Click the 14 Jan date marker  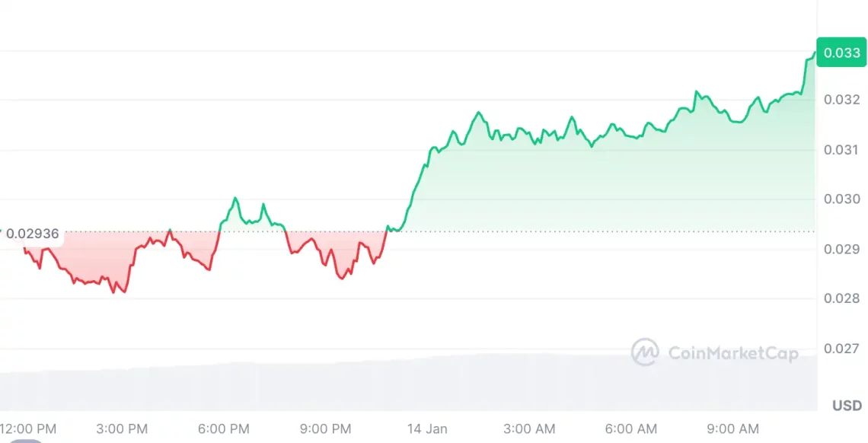click(x=426, y=429)
